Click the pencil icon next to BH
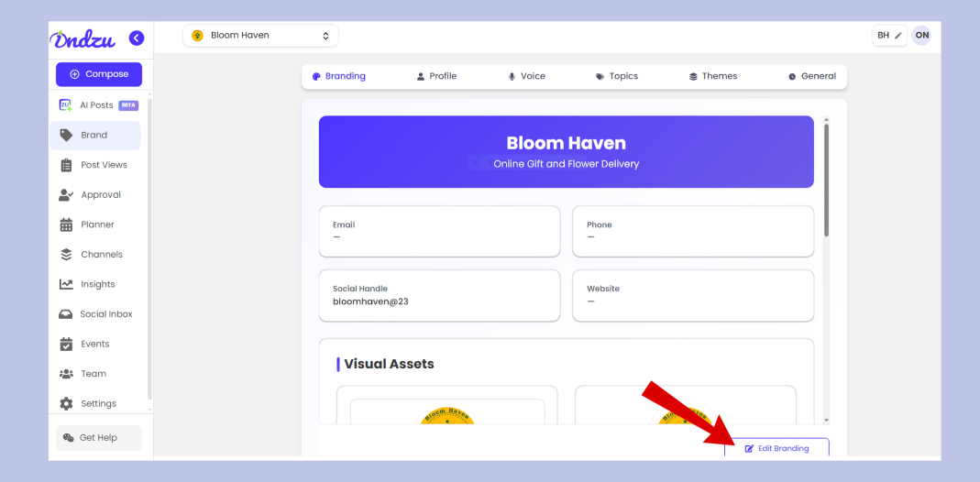 coord(898,36)
